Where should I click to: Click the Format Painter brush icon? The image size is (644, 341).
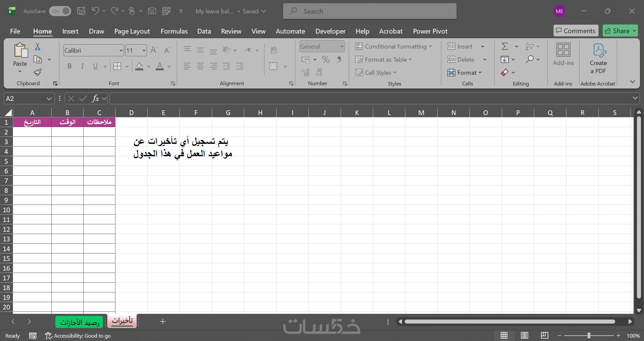[x=38, y=72]
